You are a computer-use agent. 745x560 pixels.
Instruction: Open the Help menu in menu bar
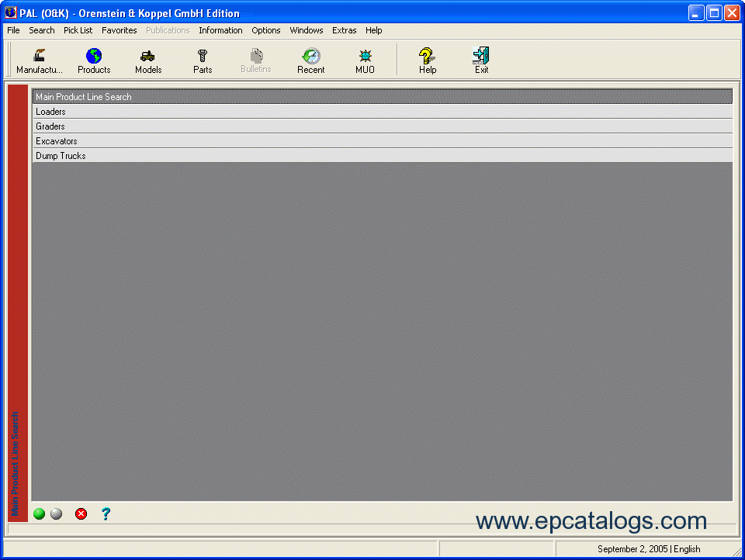[x=373, y=30]
